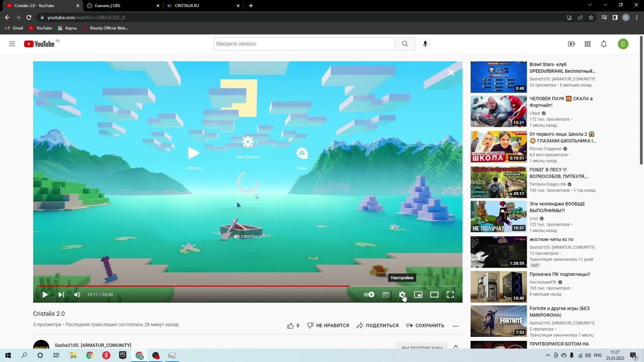Bookmark this page with the star
Image resolution: width=644 pixels, height=362 pixels.
pyautogui.click(x=591, y=17)
